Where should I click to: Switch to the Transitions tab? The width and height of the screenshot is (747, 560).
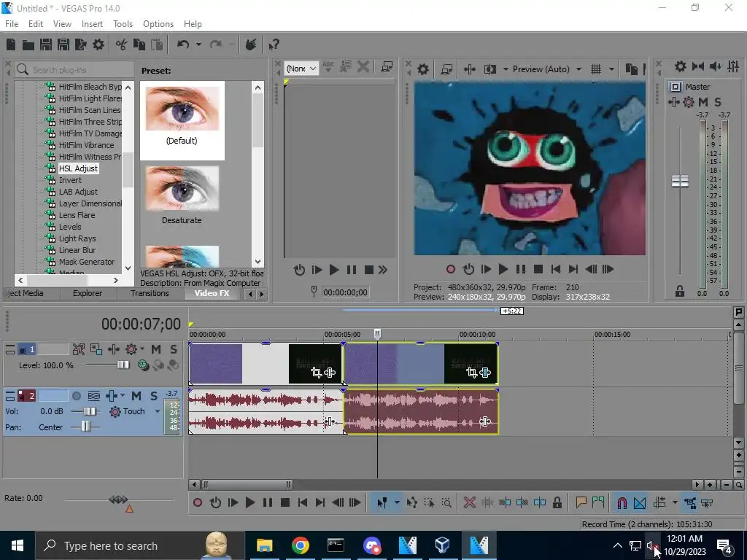[x=150, y=293]
